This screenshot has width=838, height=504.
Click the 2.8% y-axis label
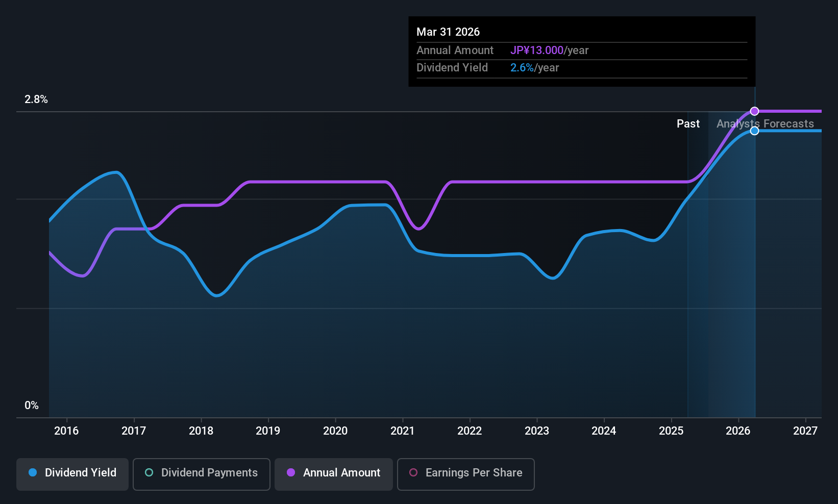36,99
